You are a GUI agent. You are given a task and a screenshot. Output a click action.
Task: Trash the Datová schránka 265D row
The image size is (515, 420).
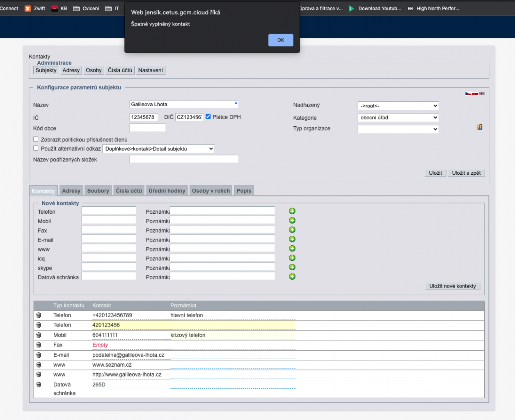point(39,385)
